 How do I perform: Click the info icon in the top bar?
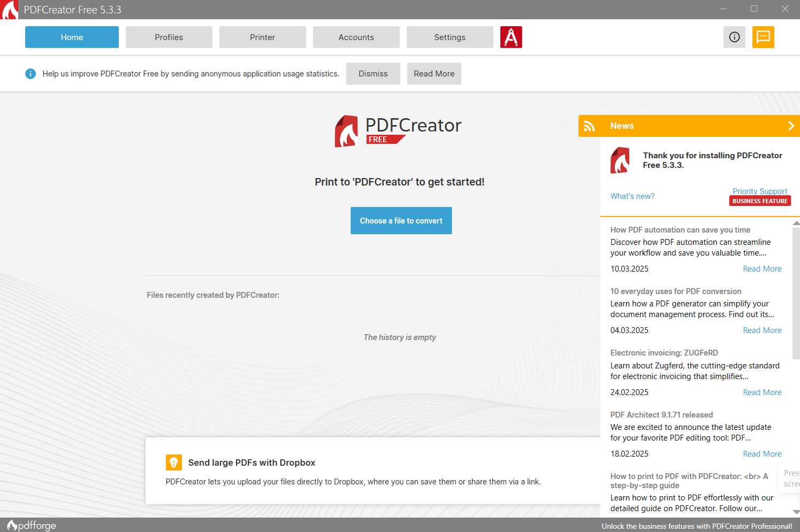734,37
